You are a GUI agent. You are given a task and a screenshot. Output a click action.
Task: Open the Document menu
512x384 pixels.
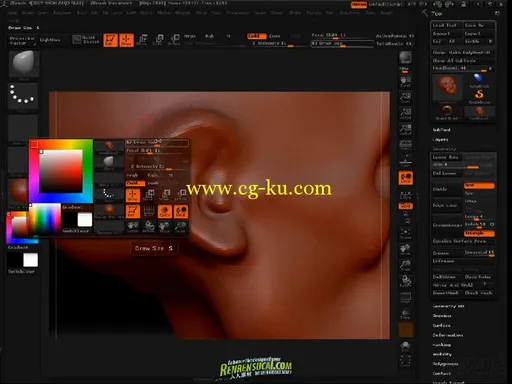click(x=62, y=13)
